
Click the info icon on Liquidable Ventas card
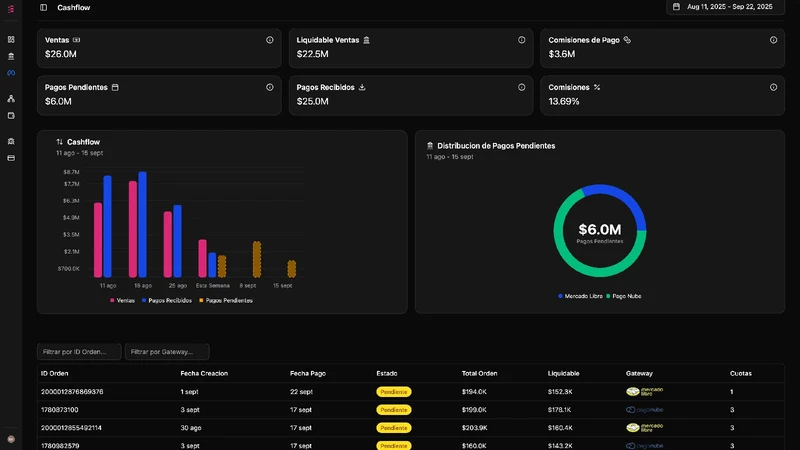point(521,40)
